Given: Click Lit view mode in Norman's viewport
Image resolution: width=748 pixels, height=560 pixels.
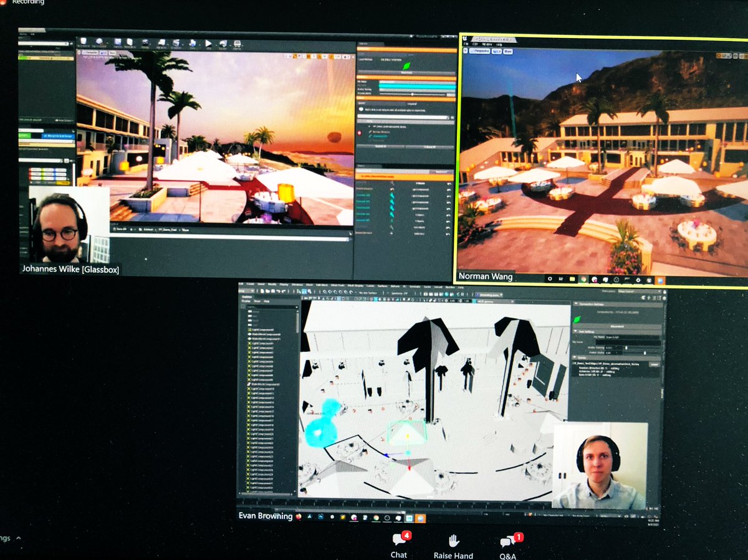Looking at the screenshot, I should 497,52.
